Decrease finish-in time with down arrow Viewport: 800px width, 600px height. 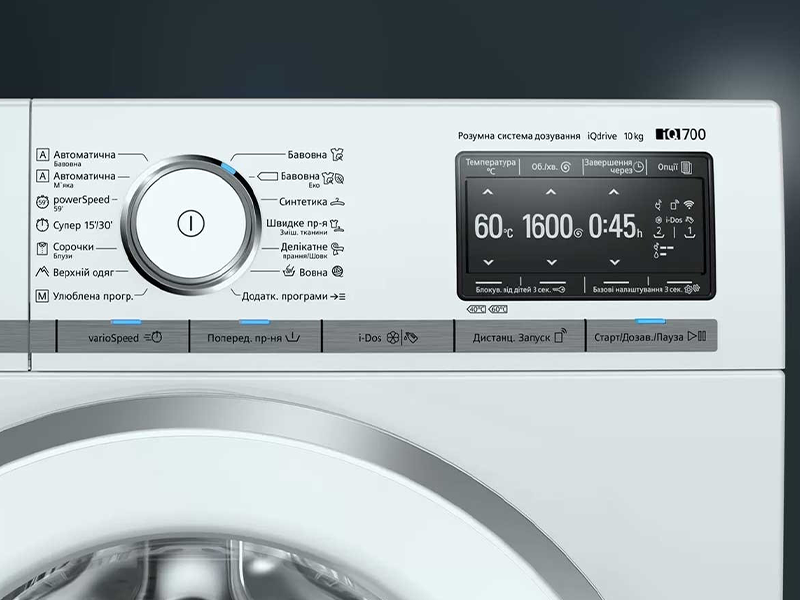pyautogui.click(x=615, y=262)
